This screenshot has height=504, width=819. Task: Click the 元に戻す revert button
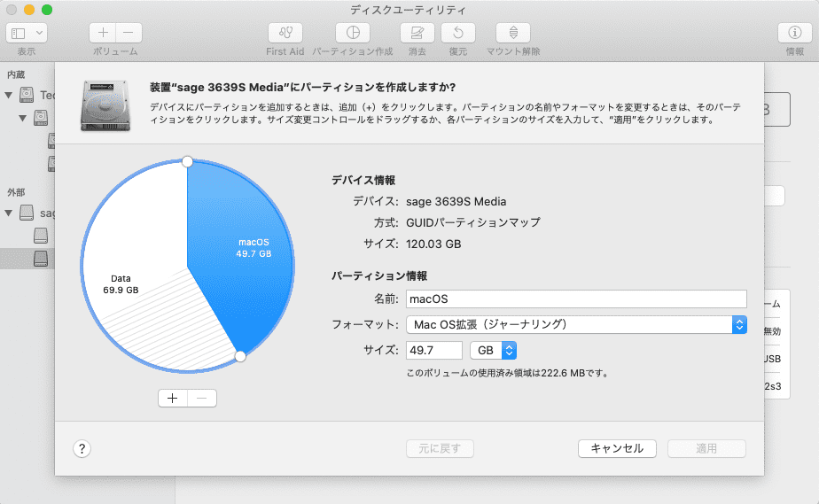coord(440,449)
